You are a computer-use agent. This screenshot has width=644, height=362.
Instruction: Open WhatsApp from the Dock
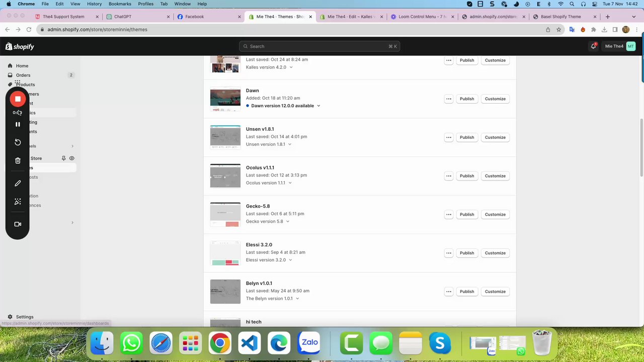tap(131, 343)
